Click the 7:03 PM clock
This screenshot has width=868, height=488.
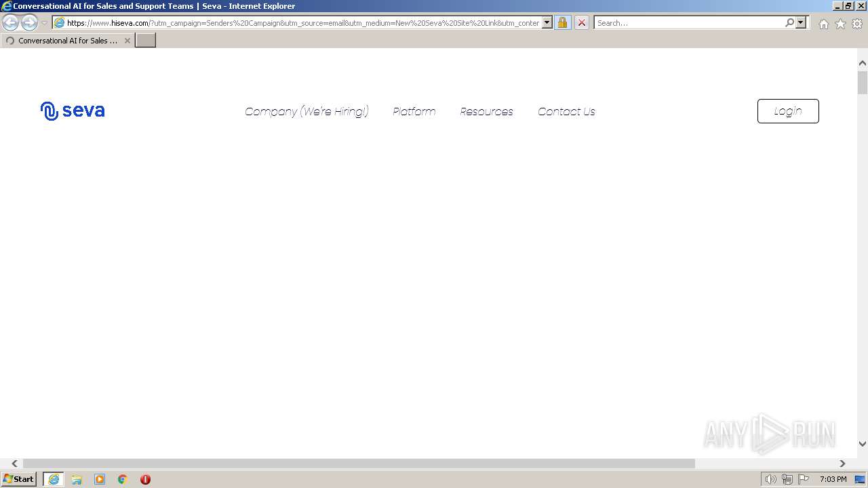point(833,479)
